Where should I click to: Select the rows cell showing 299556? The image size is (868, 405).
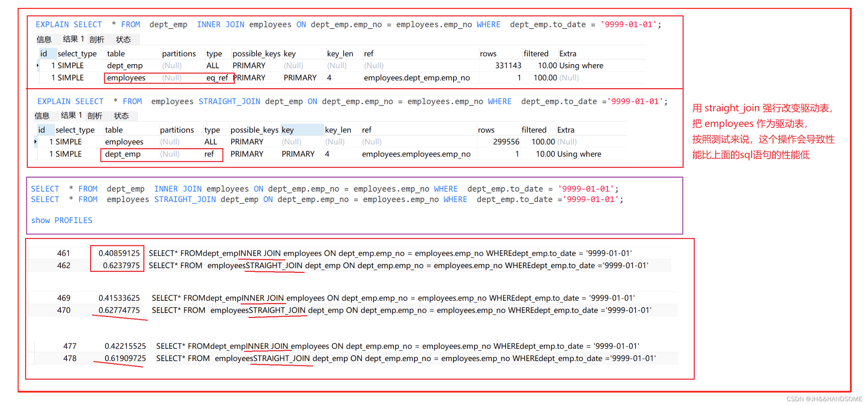tap(506, 142)
